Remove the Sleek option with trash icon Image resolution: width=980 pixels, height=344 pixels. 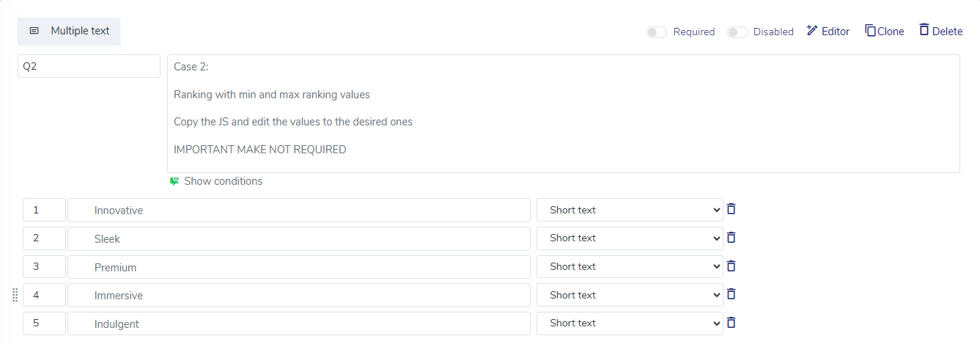[x=731, y=238]
